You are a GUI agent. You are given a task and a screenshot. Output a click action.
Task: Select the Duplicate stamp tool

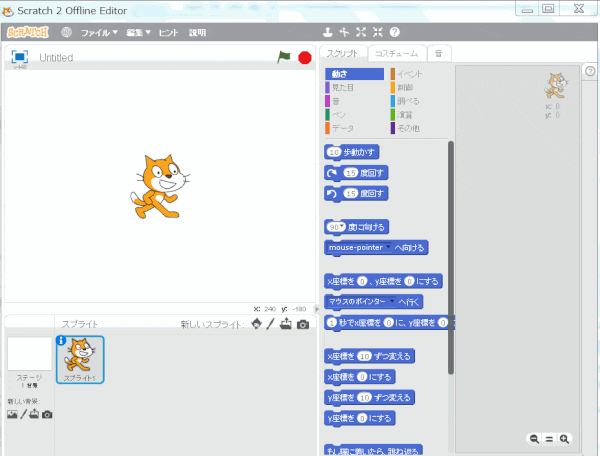pos(328,32)
